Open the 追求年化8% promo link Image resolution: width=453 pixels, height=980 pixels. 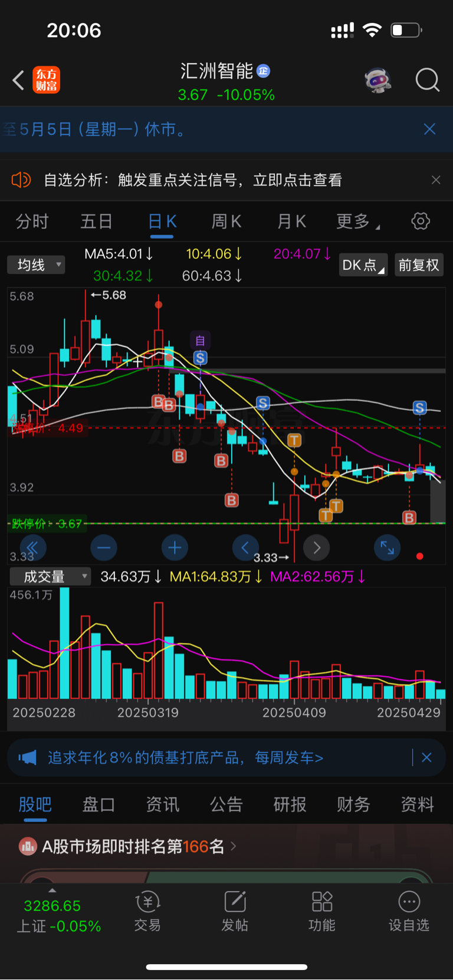186,758
